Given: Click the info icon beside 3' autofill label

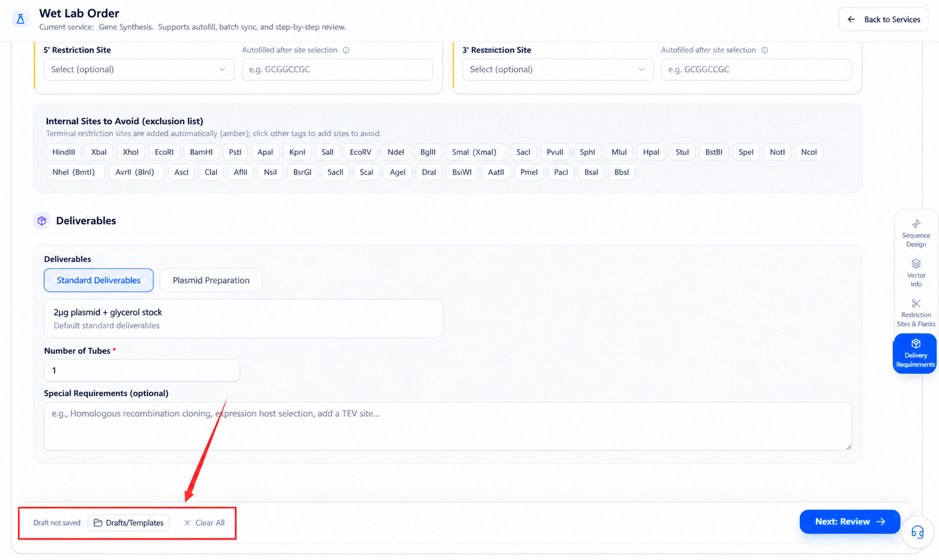Looking at the screenshot, I should 764,50.
